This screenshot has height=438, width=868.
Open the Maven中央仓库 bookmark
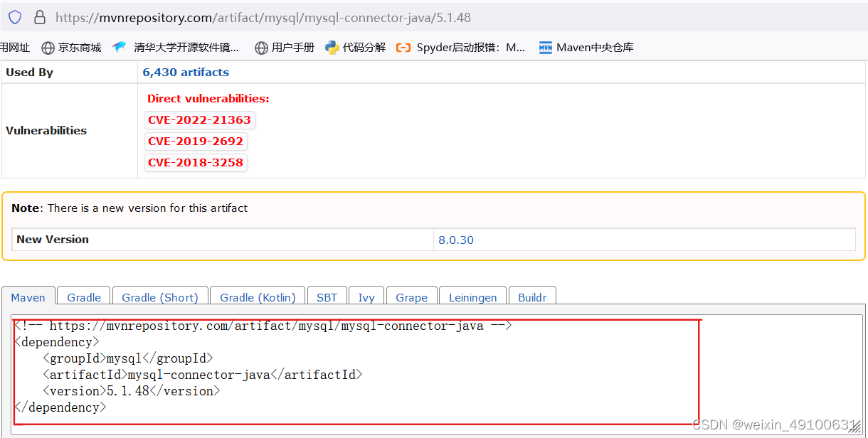click(586, 48)
